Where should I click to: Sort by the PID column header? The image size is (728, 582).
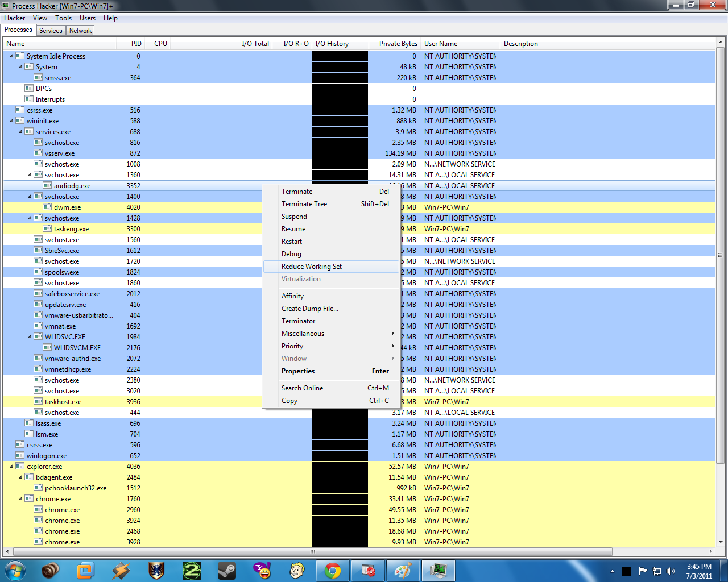click(130, 44)
